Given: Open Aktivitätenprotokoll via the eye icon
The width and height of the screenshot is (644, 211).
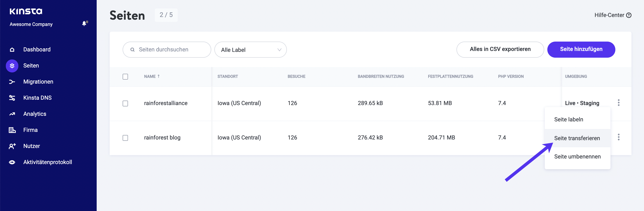Looking at the screenshot, I should click(x=12, y=162).
